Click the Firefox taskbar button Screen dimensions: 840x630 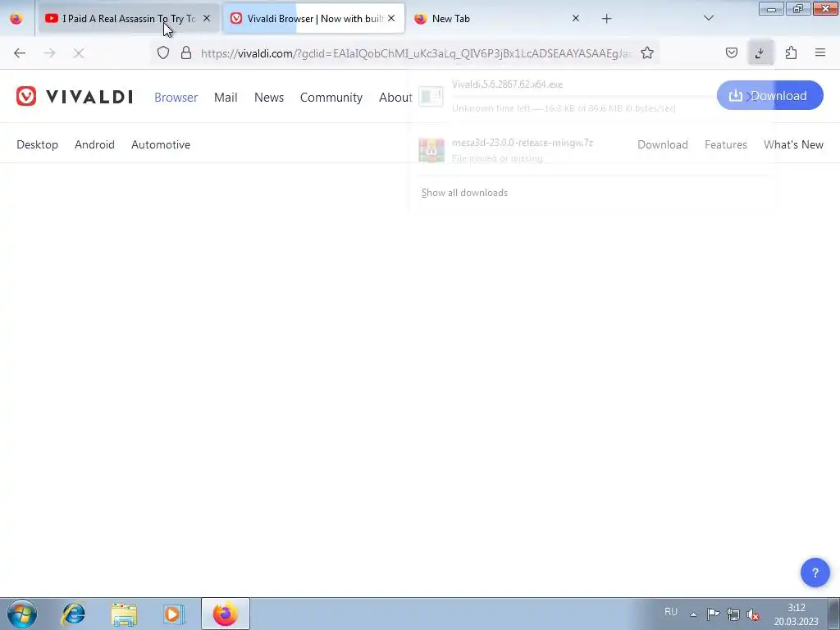pyautogui.click(x=226, y=614)
